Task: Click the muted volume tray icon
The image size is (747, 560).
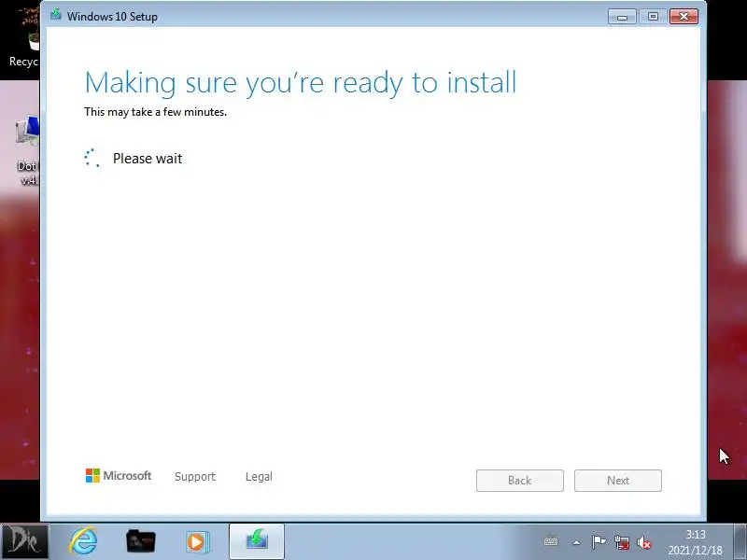Action: pos(643,542)
